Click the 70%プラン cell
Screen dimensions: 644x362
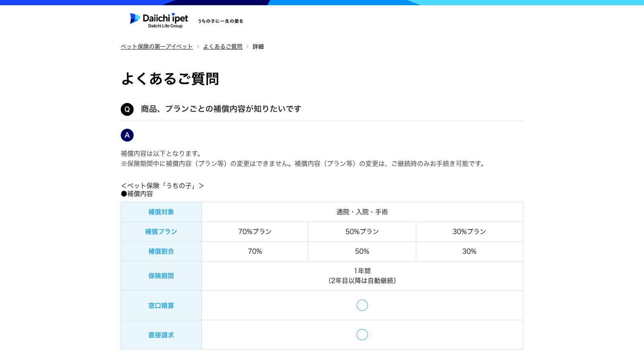[x=255, y=232]
